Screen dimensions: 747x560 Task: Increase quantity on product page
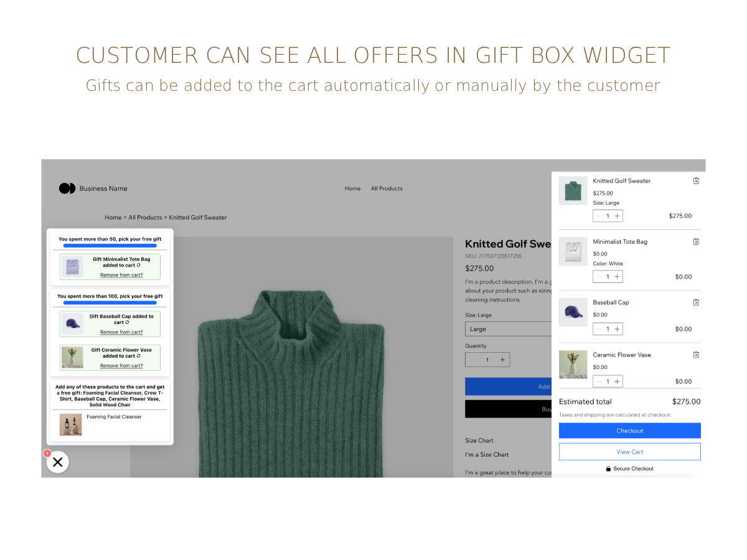[x=502, y=360]
